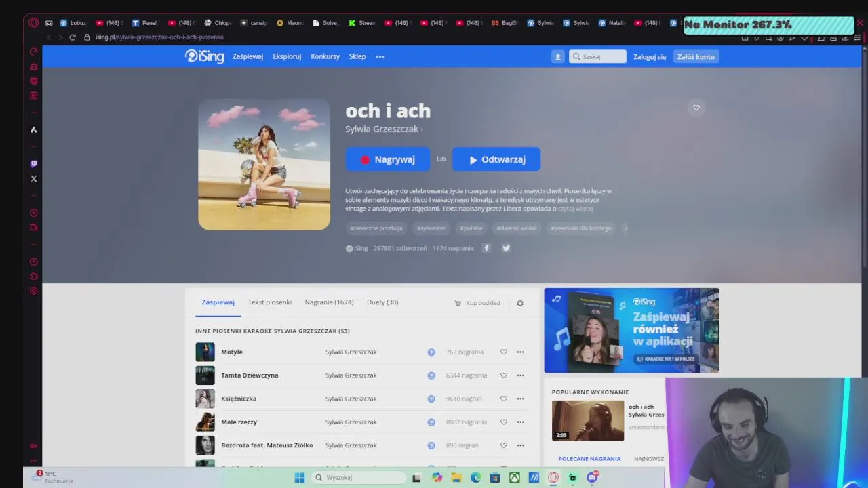The image size is (868, 488).
Task: Click the och i ach album cover image
Action: 264,165
